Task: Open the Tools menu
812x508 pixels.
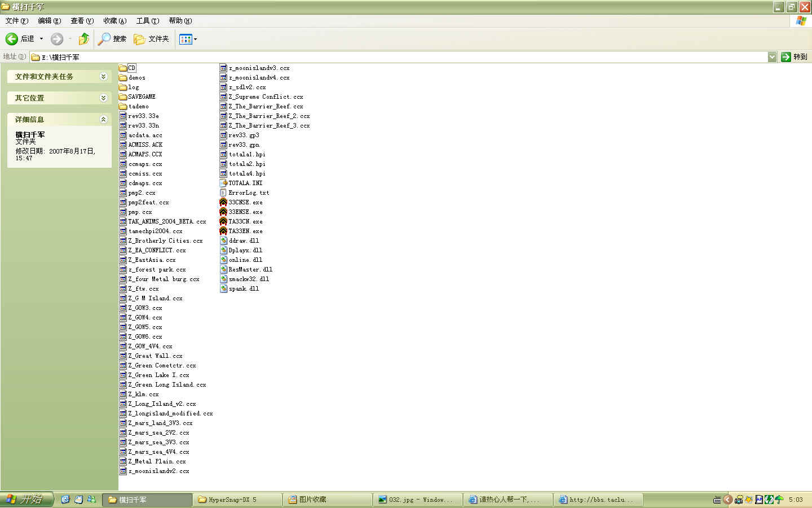Action: point(147,21)
